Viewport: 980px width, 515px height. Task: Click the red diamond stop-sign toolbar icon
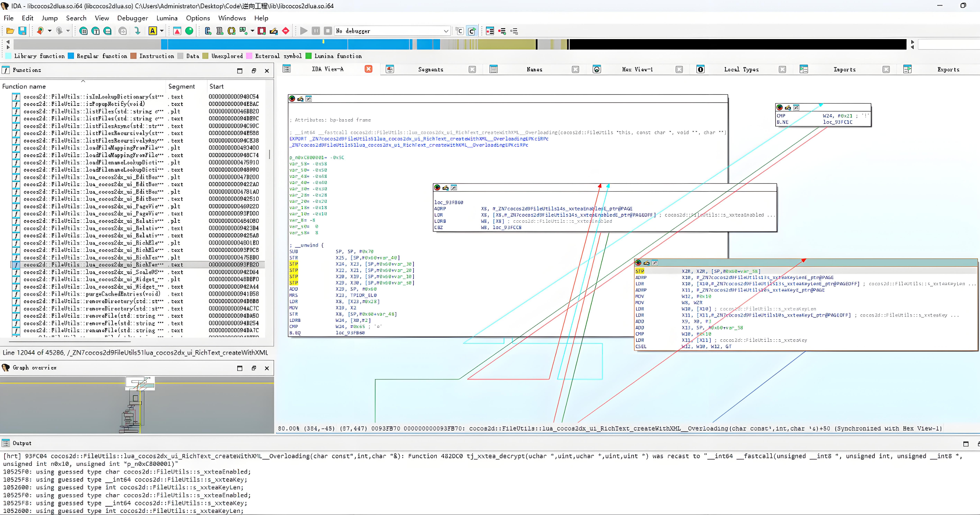tap(286, 31)
